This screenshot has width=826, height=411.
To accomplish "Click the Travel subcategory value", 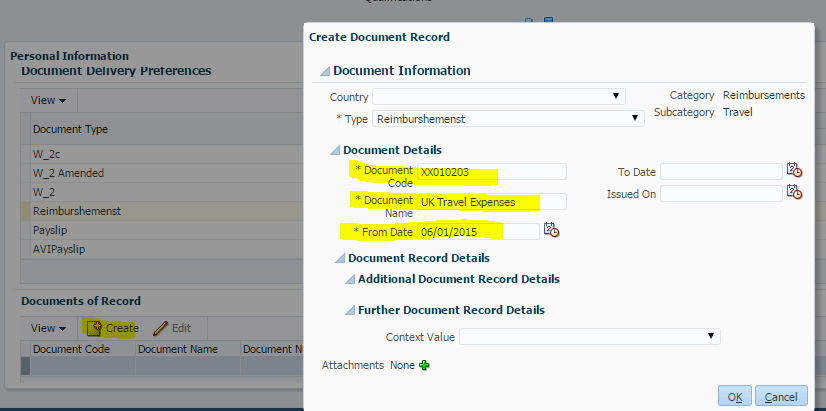I will [738, 112].
